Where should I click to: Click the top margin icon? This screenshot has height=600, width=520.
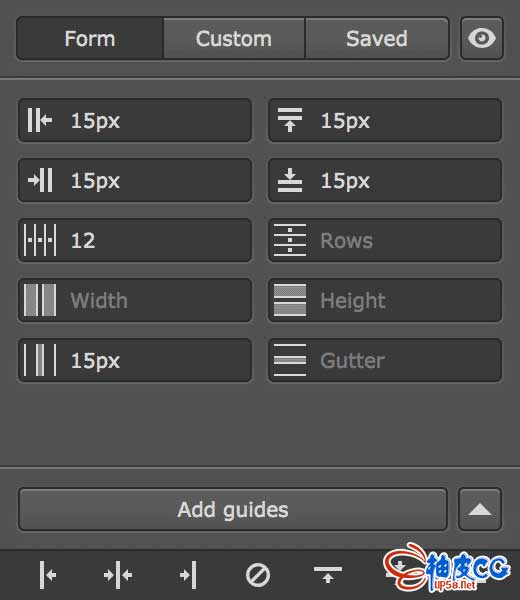[290, 120]
